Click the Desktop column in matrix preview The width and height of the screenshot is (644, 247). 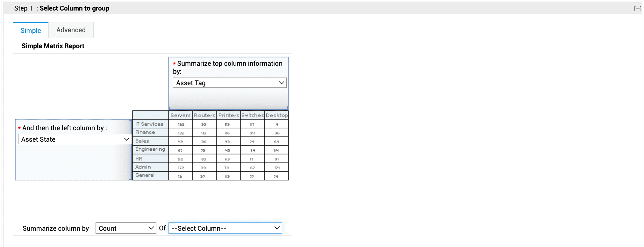[x=276, y=115]
